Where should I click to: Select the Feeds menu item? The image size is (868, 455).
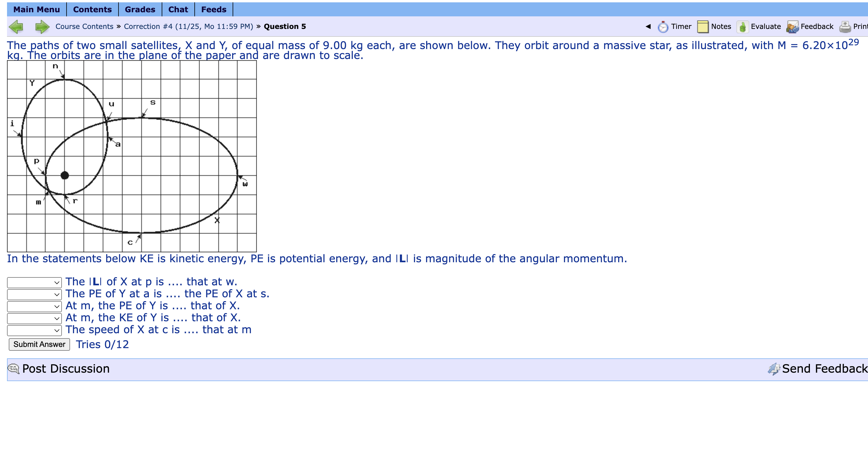click(213, 9)
